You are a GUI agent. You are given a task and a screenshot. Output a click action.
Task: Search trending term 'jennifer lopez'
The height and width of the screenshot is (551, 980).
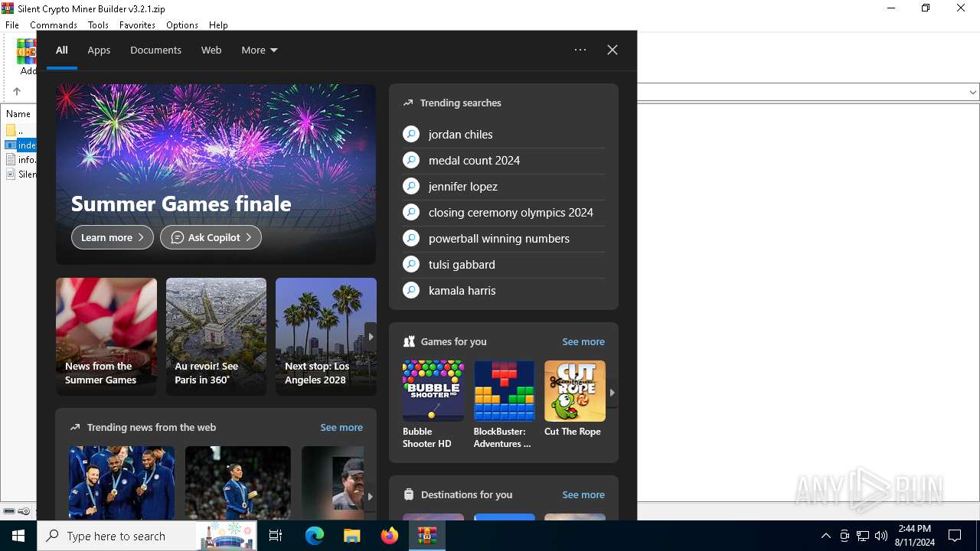(504, 186)
